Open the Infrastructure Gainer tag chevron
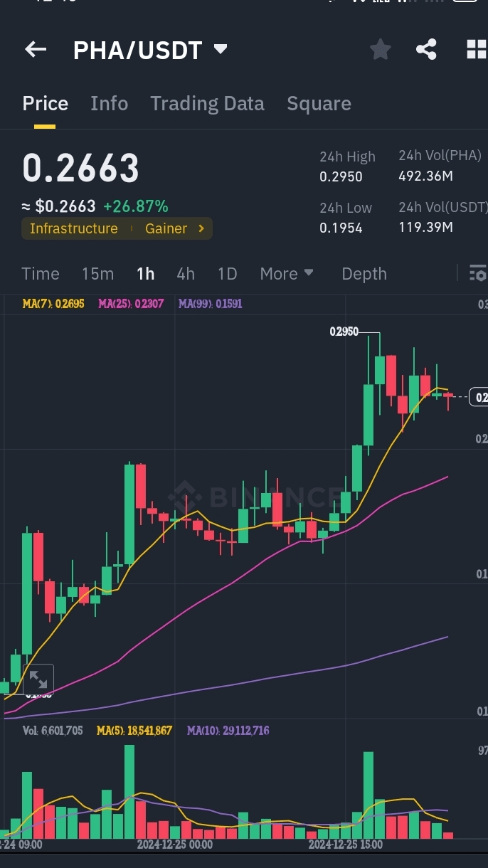This screenshot has height=868, width=488. tap(201, 228)
